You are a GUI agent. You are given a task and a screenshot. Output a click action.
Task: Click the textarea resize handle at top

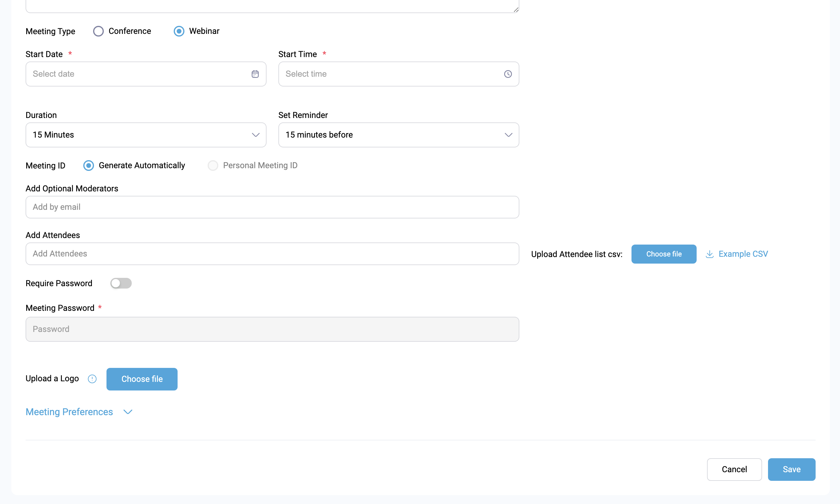(516, 10)
